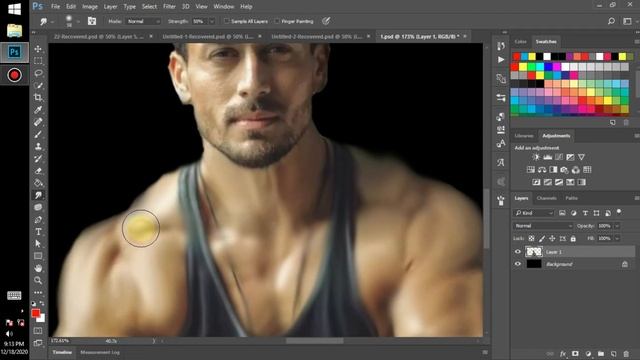Viewport: 640px width, 360px height.
Task: Click the foreground red color swatch
Action: coord(36,313)
